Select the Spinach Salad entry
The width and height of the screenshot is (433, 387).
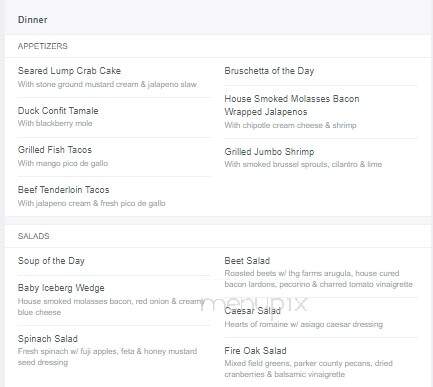click(x=48, y=339)
